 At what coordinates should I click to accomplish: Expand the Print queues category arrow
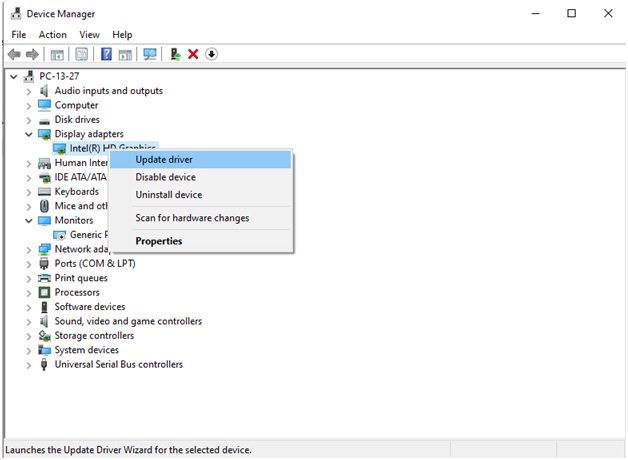(x=28, y=279)
